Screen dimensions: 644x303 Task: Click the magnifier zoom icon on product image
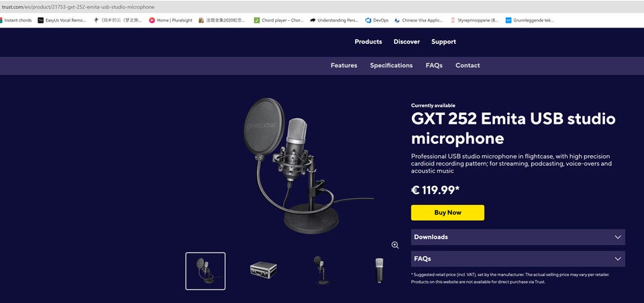pyautogui.click(x=395, y=245)
